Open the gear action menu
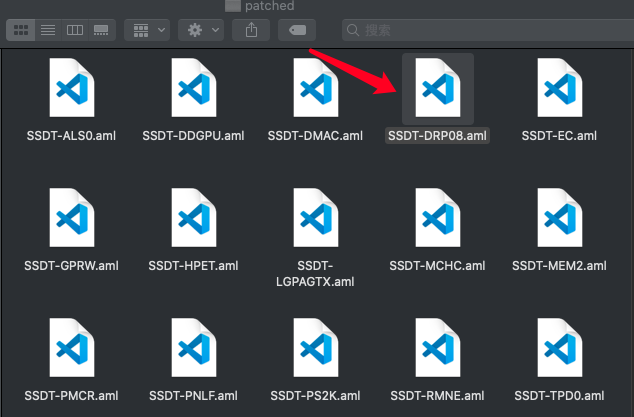Image resolution: width=634 pixels, height=417 pixels. tap(201, 30)
